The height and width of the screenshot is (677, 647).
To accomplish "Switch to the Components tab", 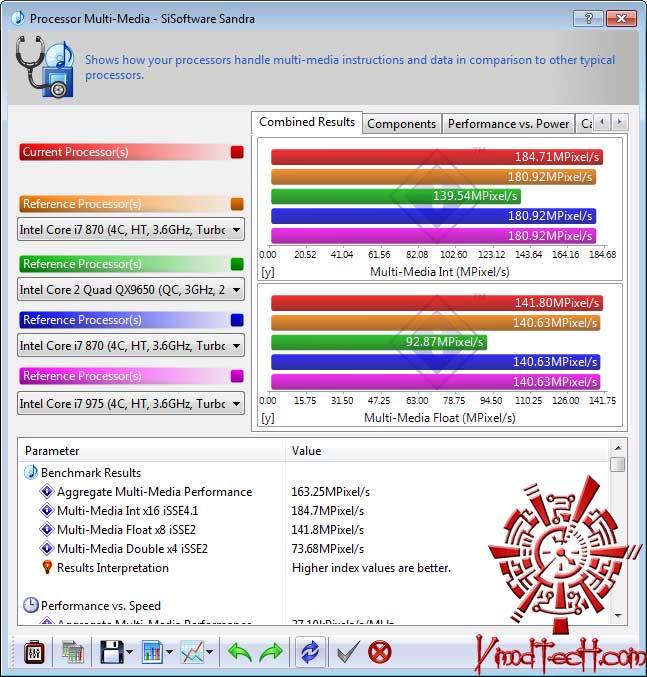I will [x=401, y=124].
